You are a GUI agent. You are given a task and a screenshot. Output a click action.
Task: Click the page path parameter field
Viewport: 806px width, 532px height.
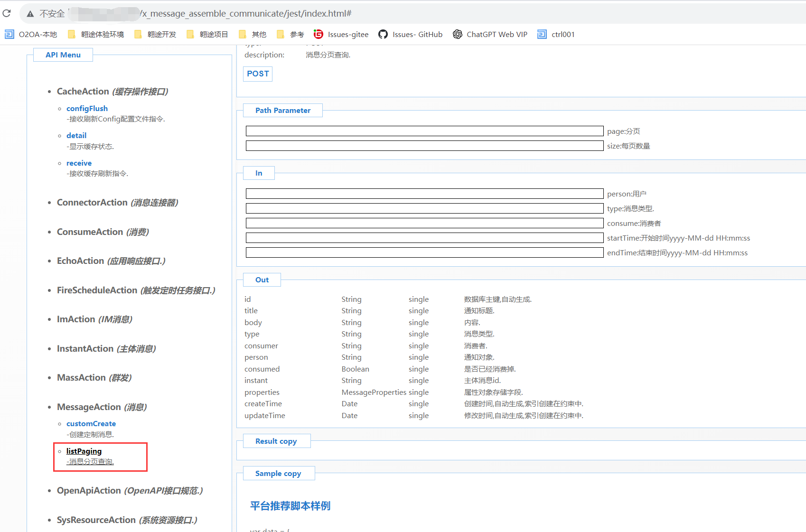point(424,131)
